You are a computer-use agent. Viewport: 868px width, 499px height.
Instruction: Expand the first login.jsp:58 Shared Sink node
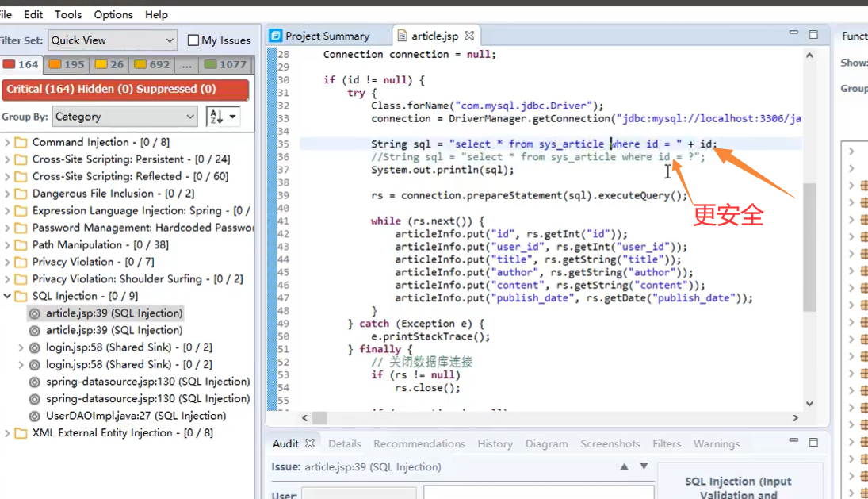(x=21, y=347)
